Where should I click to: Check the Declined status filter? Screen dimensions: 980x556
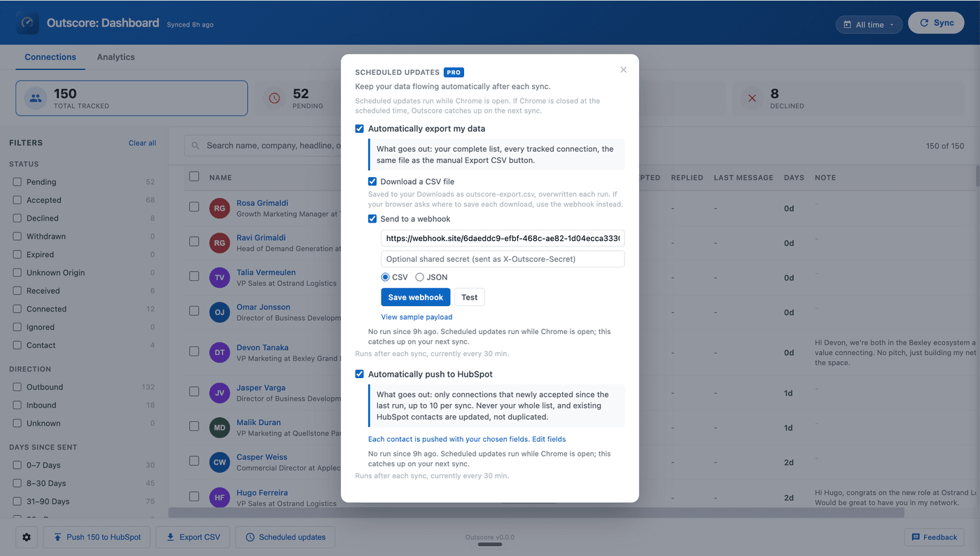[x=17, y=218]
